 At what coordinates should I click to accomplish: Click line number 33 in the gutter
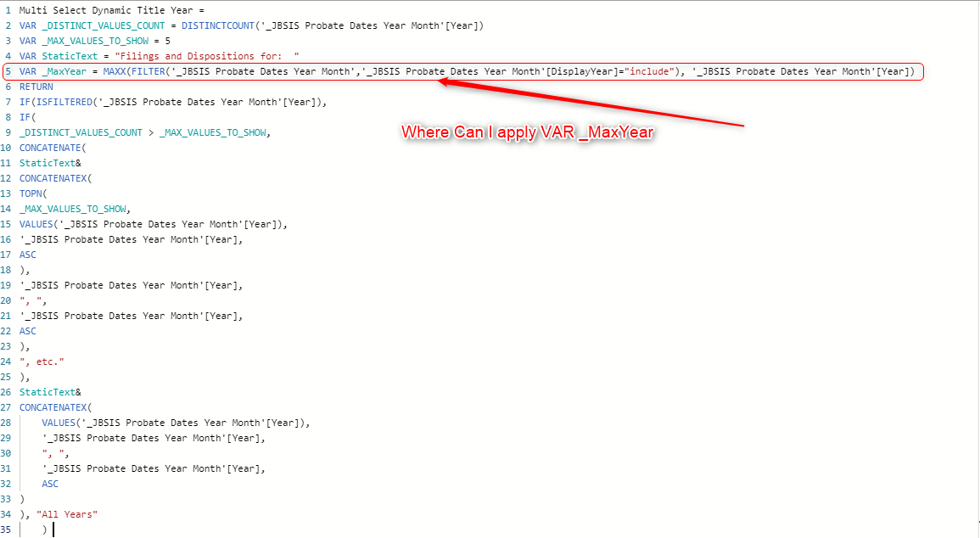point(6,499)
